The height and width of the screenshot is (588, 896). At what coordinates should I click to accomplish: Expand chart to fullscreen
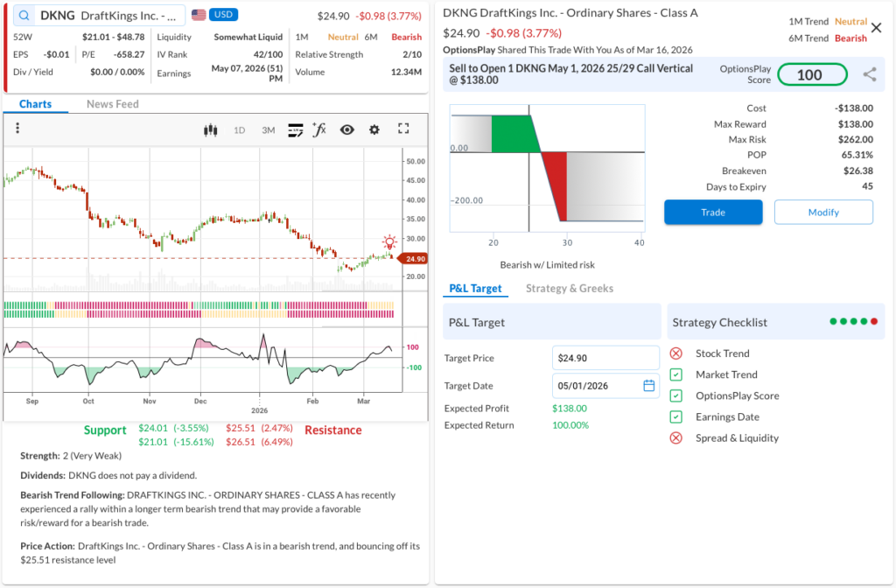(x=403, y=129)
